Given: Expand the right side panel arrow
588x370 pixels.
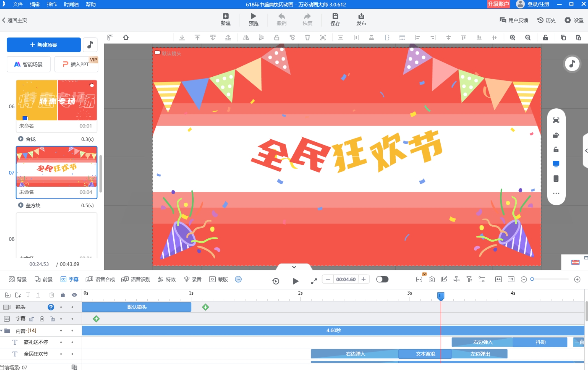Looking at the screenshot, I should [x=586, y=151].
